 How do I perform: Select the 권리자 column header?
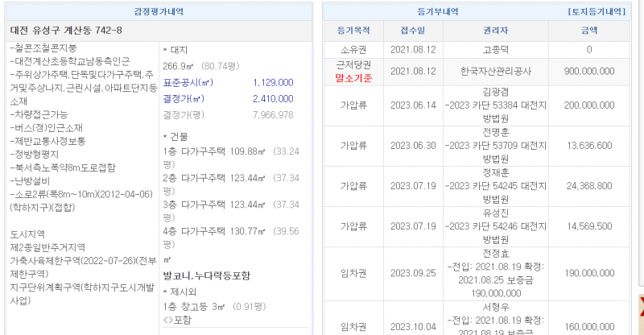coord(495,31)
